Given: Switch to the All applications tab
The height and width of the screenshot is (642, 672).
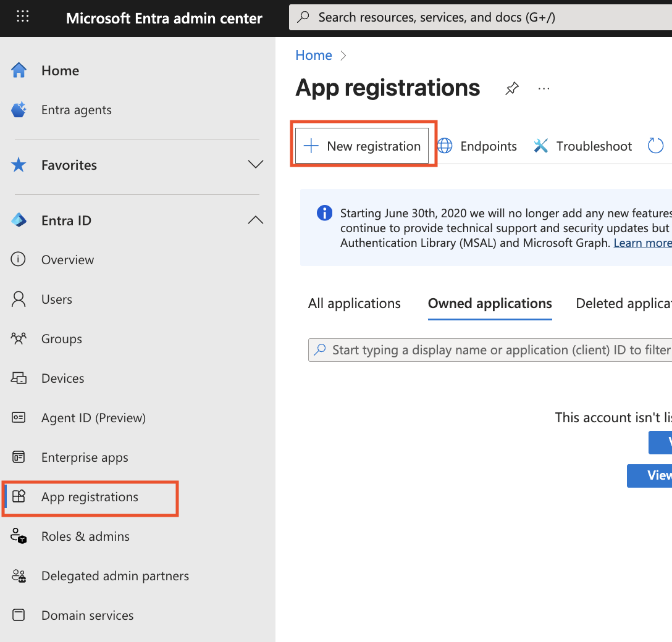Looking at the screenshot, I should (354, 303).
